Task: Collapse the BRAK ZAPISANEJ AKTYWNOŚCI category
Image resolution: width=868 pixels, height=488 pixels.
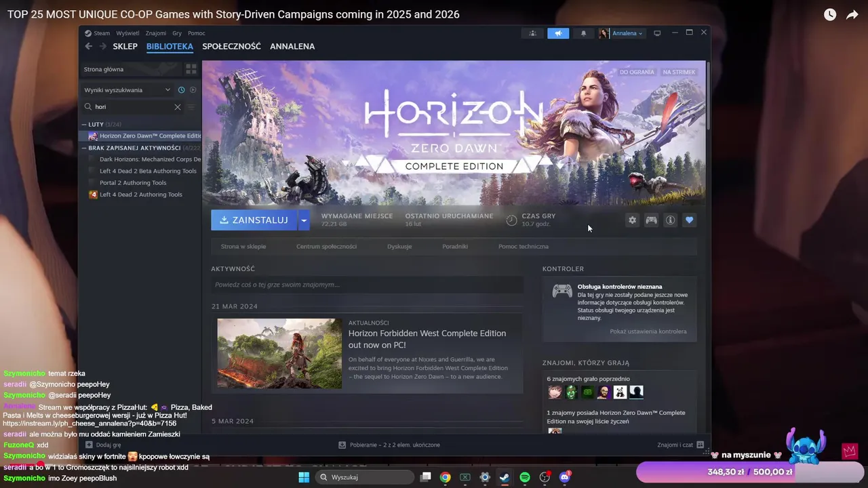Action: point(84,148)
